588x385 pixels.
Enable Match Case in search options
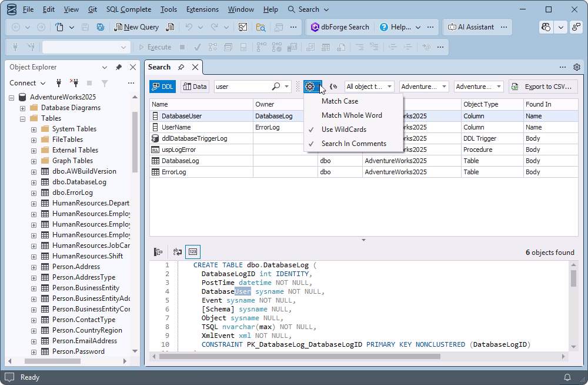(x=340, y=101)
